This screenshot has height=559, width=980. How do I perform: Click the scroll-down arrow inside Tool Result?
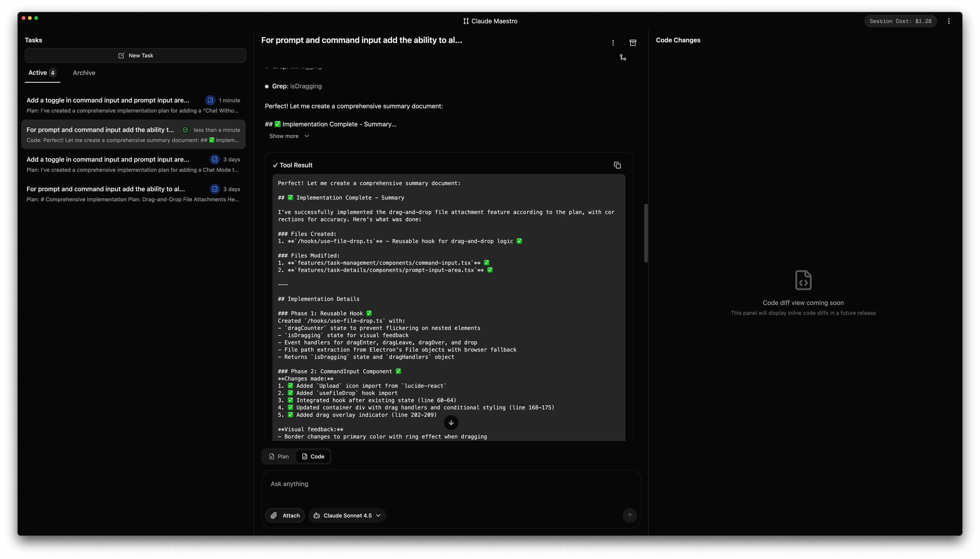[451, 422]
